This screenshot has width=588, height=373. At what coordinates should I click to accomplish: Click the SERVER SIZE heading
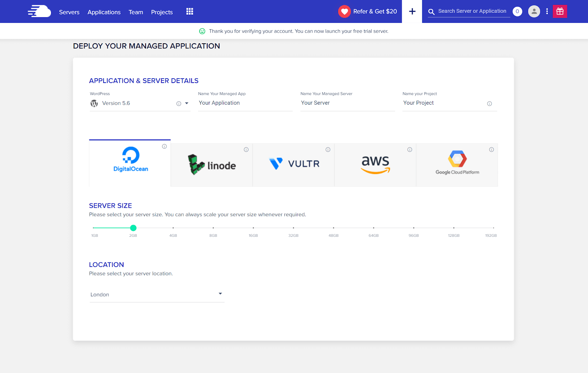pyautogui.click(x=110, y=206)
